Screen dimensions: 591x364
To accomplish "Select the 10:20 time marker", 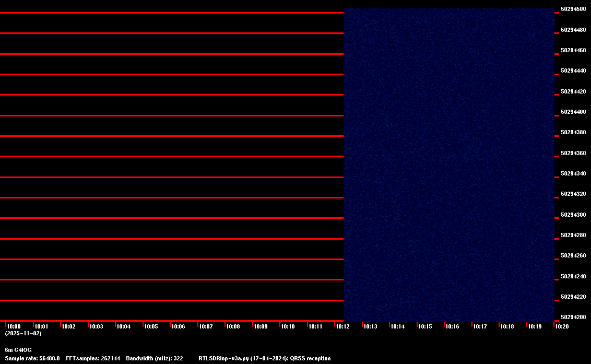I will click(x=562, y=326).
